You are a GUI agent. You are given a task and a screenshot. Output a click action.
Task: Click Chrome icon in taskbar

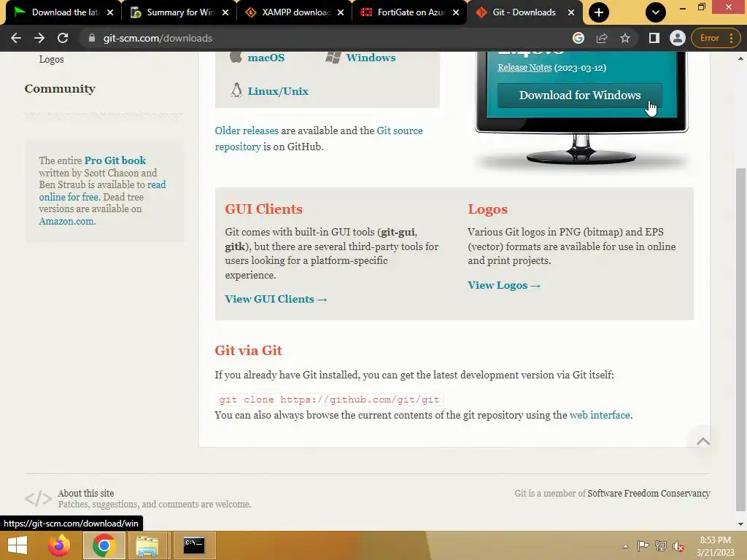click(104, 545)
